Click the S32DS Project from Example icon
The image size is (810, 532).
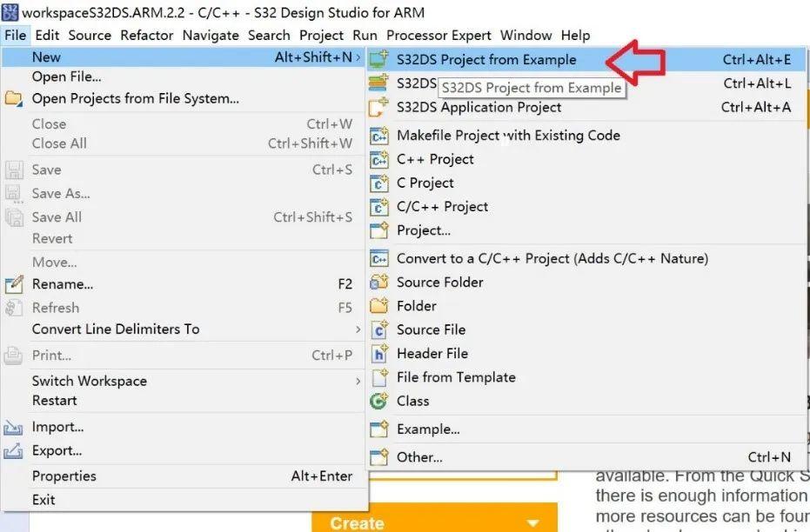click(x=378, y=60)
